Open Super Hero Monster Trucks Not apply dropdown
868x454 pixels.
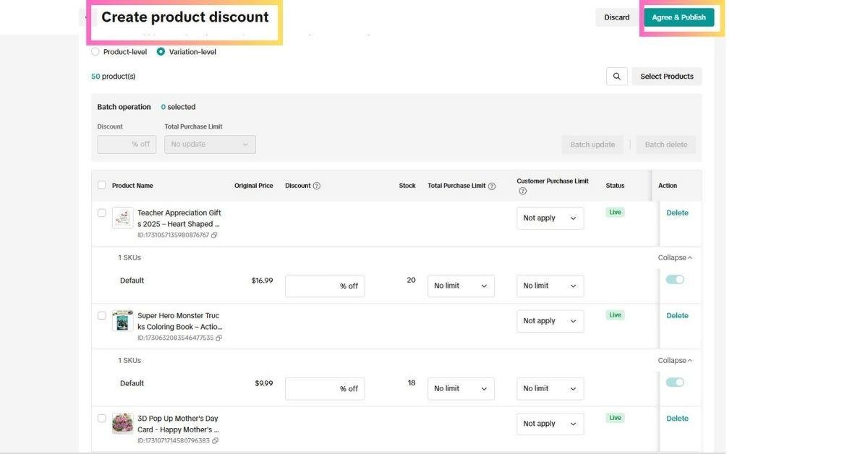[550, 321]
